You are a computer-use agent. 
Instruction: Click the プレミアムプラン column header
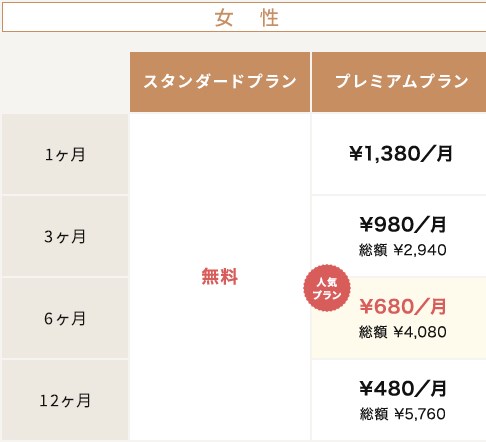(x=399, y=82)
